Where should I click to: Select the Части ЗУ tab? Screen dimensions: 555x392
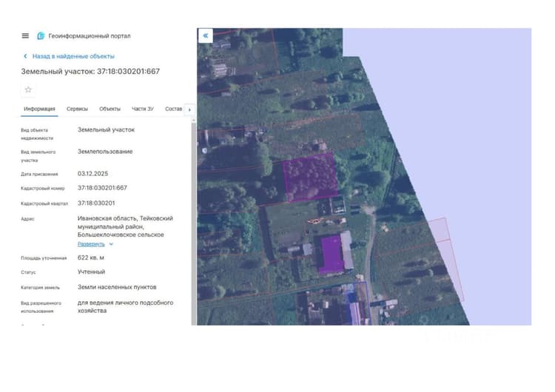(x=143, y=109)
